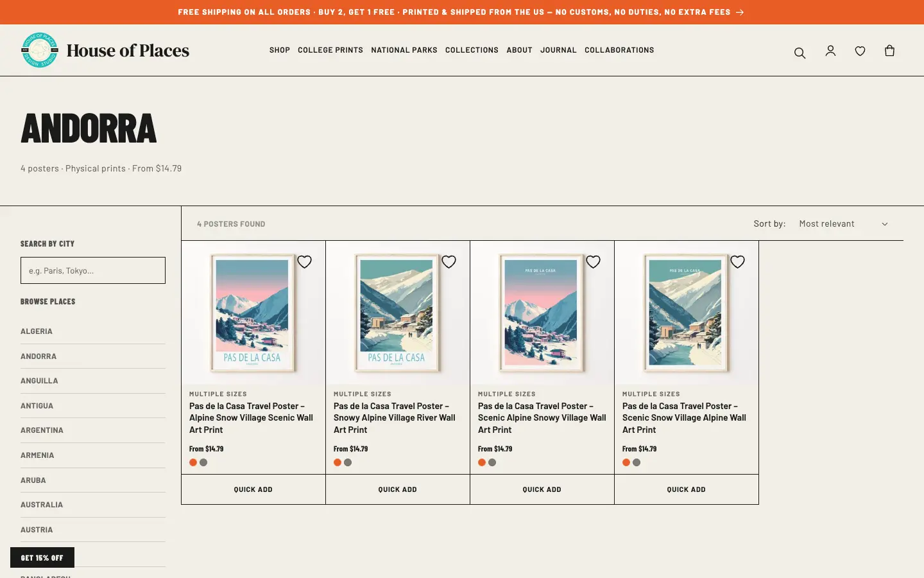Open the Journal menu item

[558, 50]
